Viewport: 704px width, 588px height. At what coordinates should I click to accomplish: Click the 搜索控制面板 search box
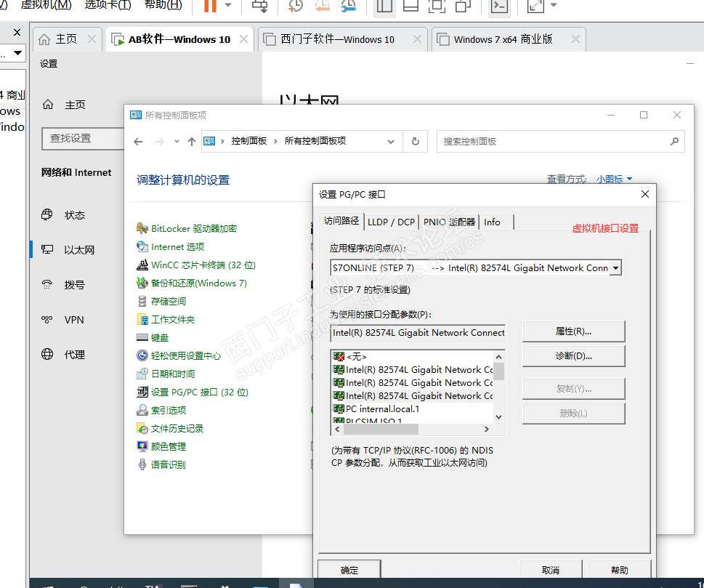pyautogui.click(x=560, y=142)
